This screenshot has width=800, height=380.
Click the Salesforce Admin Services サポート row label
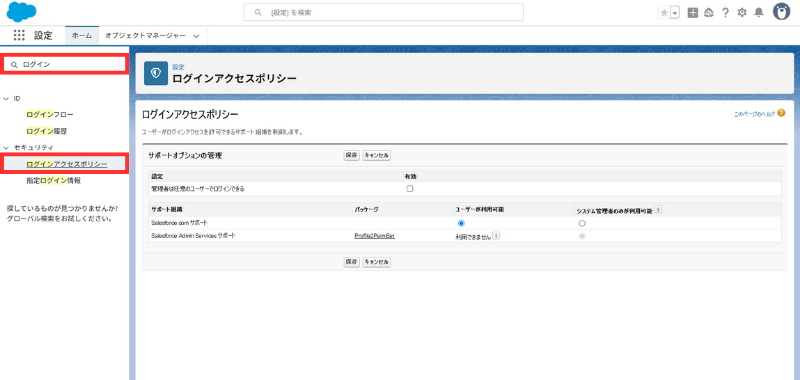193,236
